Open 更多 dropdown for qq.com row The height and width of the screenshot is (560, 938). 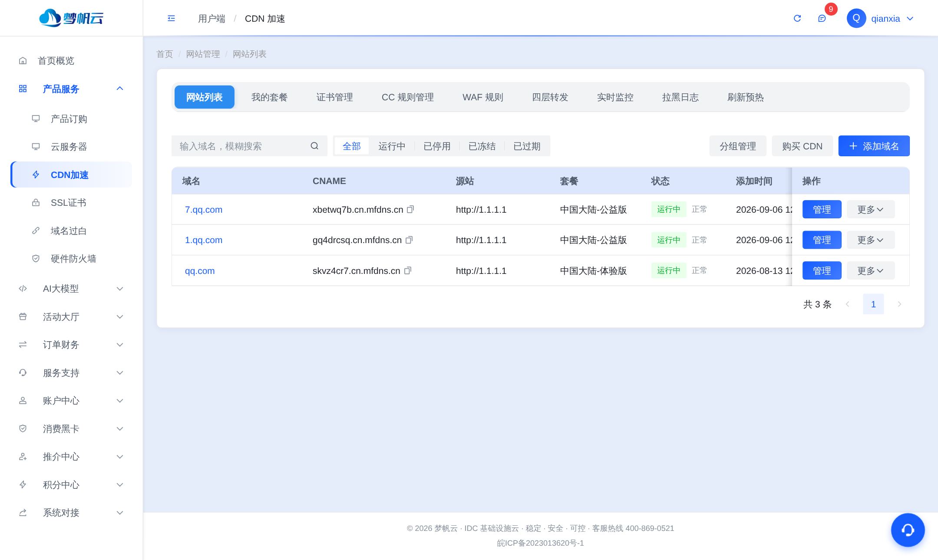pyautogui.click(x=870, y=270)
